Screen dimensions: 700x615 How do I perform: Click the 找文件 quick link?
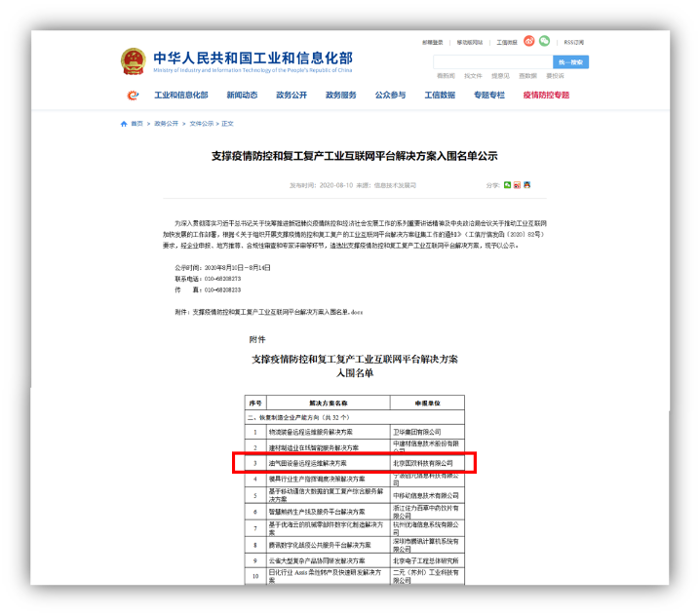(473, 76)
